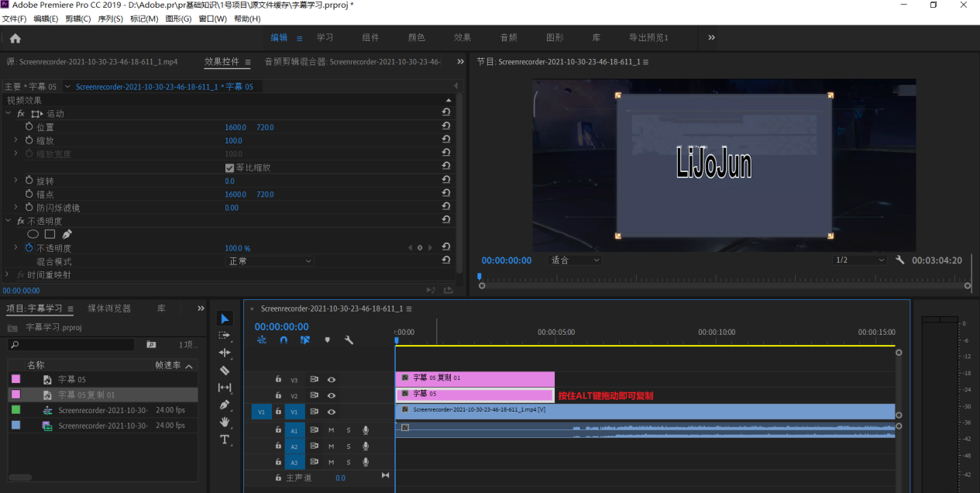Viewport: 980px width, 493px height.
Task: Select the 字幕 05 clip on track V2
Action: coord(474,395)
